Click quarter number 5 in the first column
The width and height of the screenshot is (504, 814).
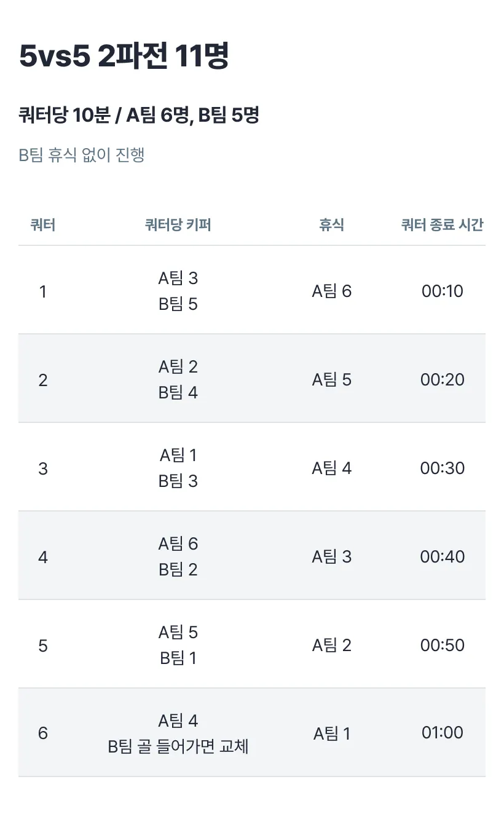tap(43, 646)
